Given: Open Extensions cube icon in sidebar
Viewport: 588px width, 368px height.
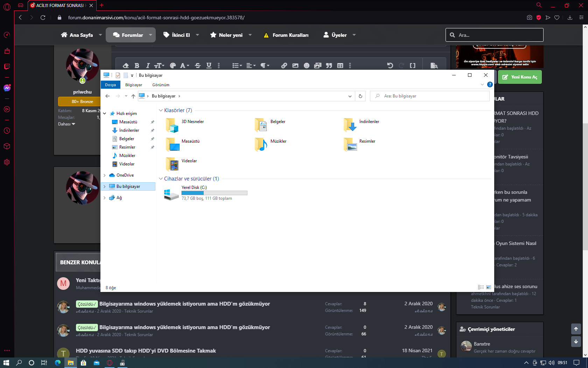Looking at the screenshot, I should 7,146.
